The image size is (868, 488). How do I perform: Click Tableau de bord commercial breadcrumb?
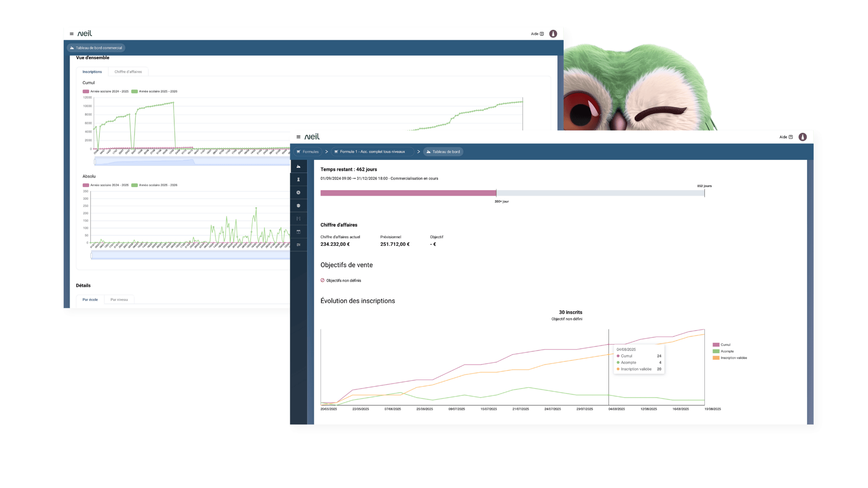[96, 48]
